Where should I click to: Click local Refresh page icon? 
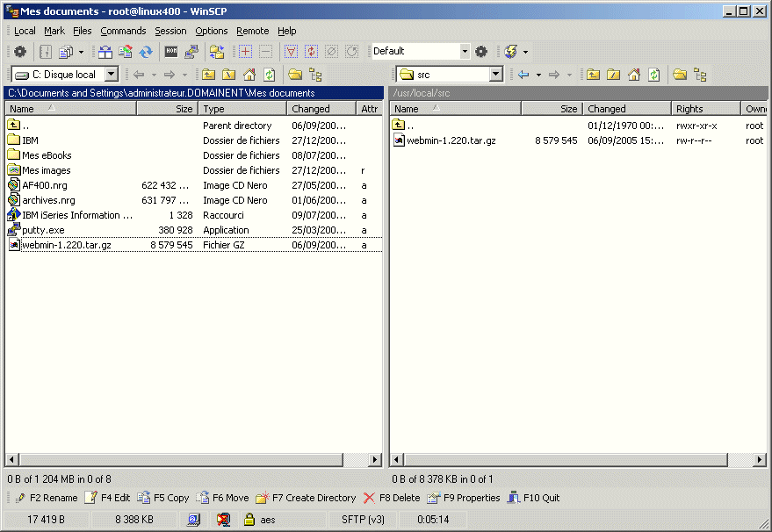click(x=270, y=75)
